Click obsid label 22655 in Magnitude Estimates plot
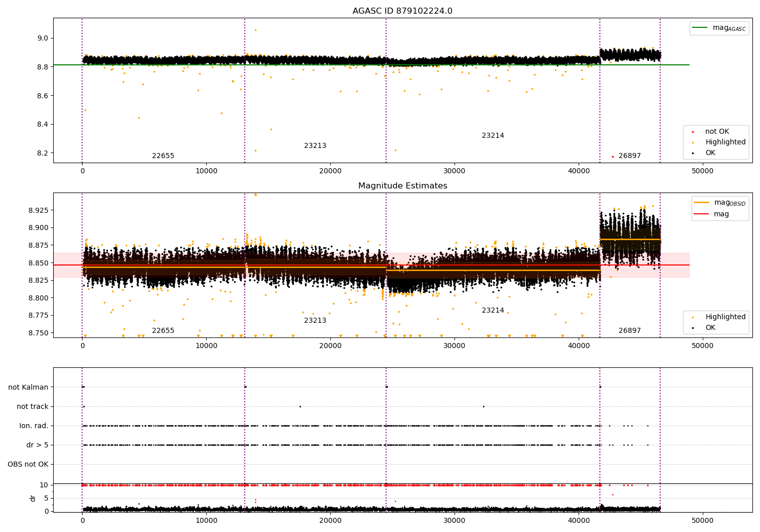The width and height of the screenshot is (760, 532). [163, 331]
